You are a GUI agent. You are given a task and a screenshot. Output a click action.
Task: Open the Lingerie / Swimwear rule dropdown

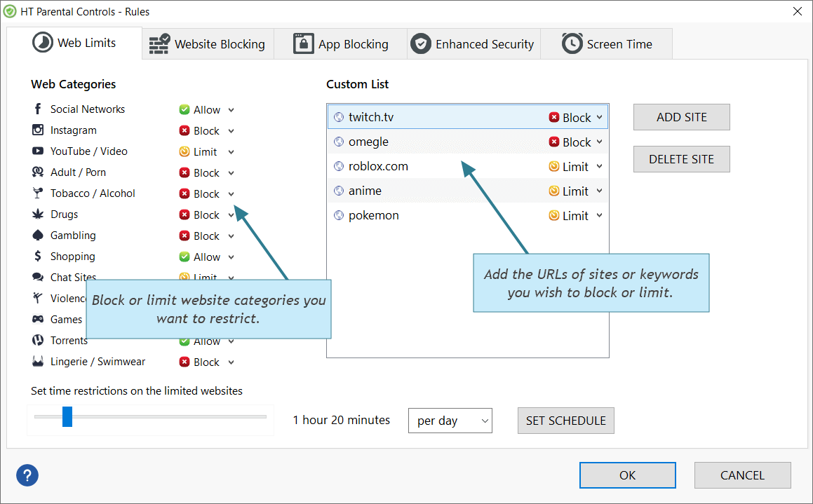(231, 362)
